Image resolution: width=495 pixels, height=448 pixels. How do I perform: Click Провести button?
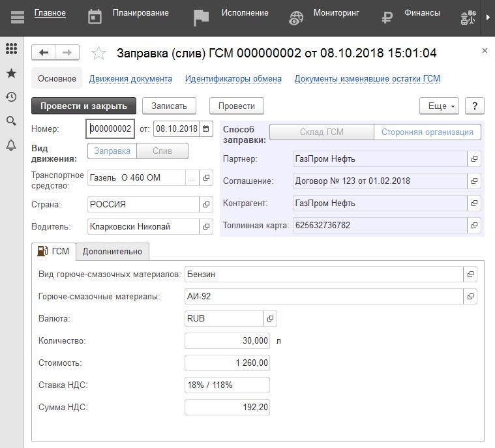pos(237,106)
